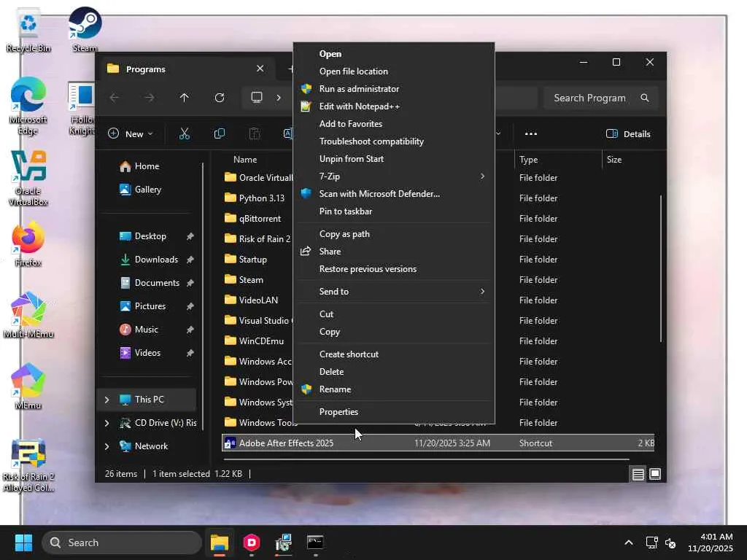
Task: Click the Paste clipboard icon in toolbar
Action: click(255, 134)
